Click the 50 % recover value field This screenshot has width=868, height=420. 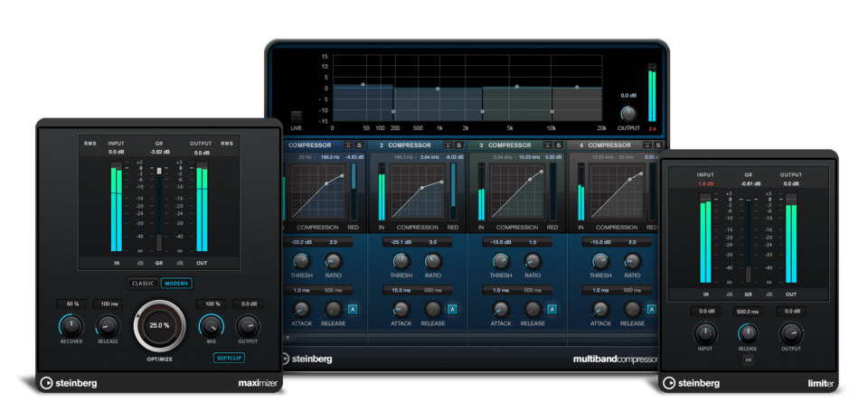pos(71,304)
